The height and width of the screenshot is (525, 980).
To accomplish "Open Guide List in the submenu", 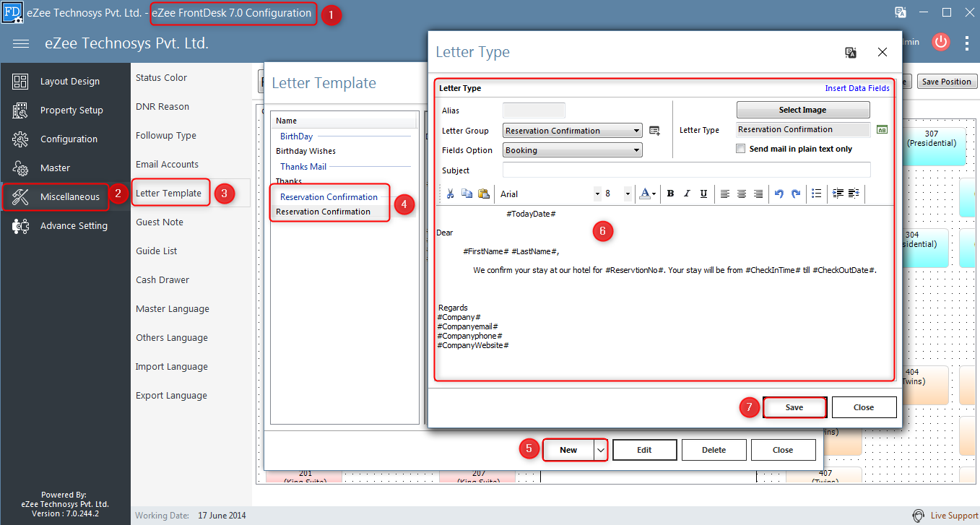I will click(x=157, y=251).
